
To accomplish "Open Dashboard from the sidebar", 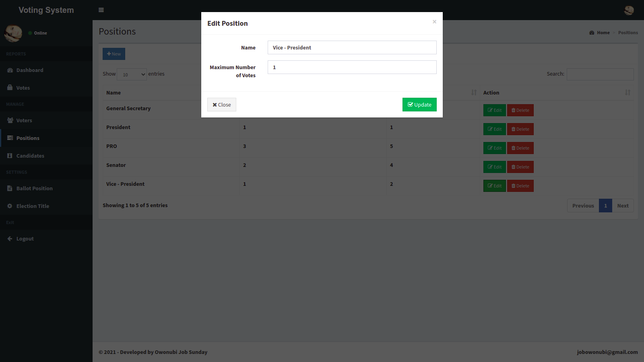I will (x=46, y=70).
